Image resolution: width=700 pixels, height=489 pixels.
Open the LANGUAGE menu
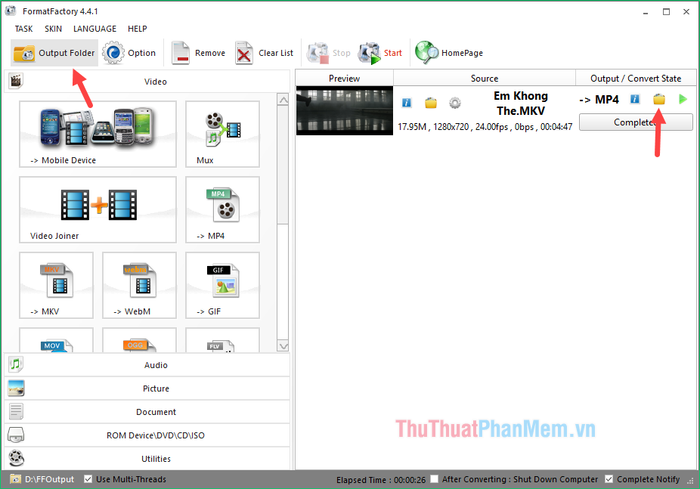tap(95, 29)
